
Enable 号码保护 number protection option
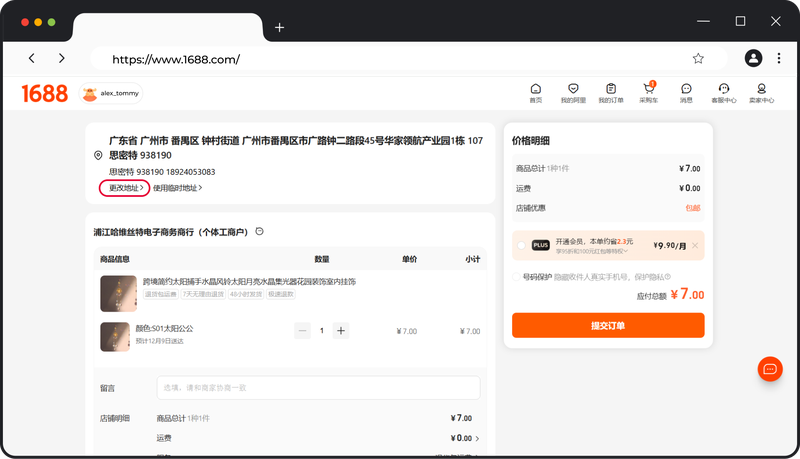516,277
